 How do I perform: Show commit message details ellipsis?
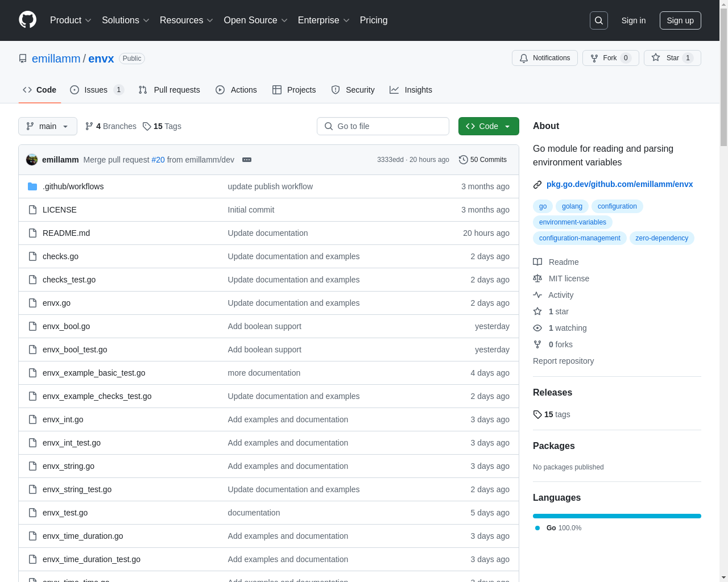coord(247,160)
